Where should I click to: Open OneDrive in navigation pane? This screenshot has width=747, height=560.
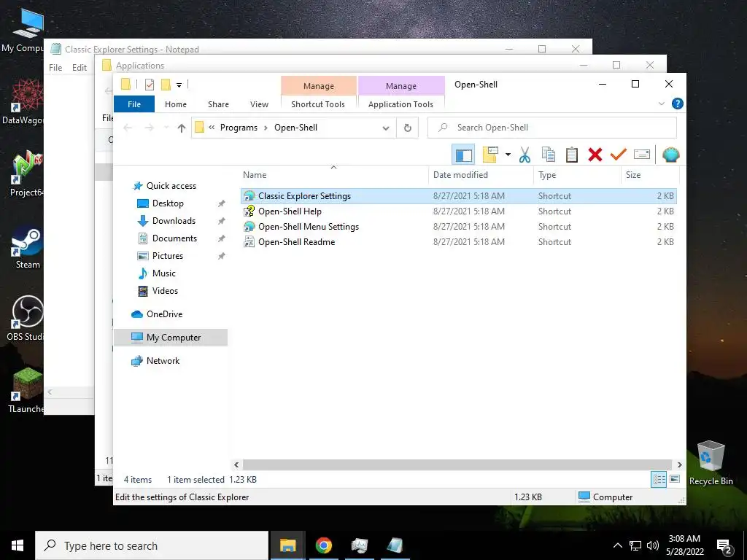point(164,314)
